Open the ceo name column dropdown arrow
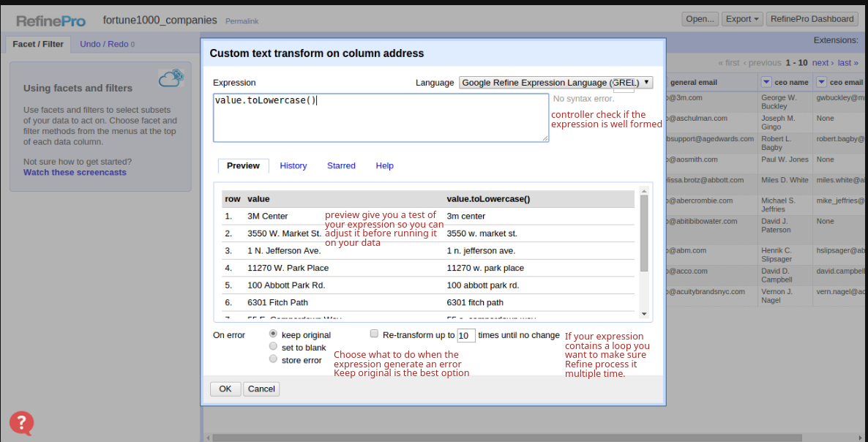Viewport: 868px width, 442px height. click(x=766, y=82)
